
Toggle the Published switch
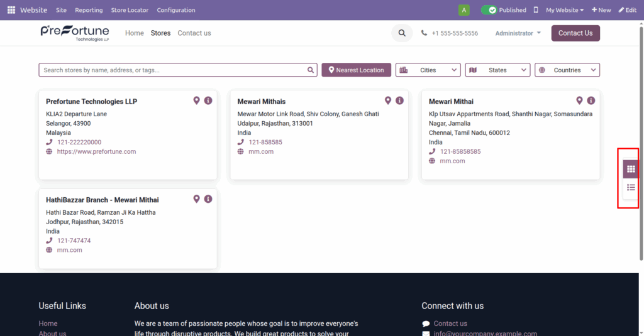pyautogui.click(x=489, y=10)
